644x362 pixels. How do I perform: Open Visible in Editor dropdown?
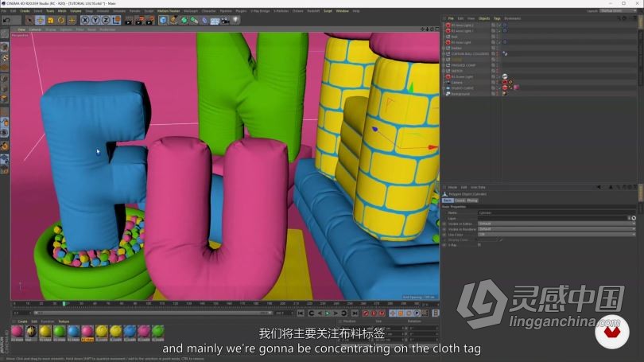coord(557,224)
